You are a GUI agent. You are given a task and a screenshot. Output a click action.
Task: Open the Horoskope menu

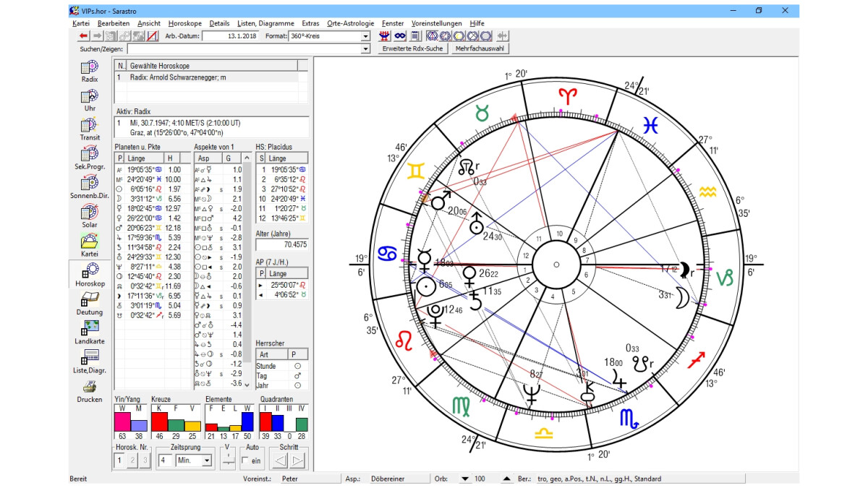pyautogui.click(x=184, y=23)
